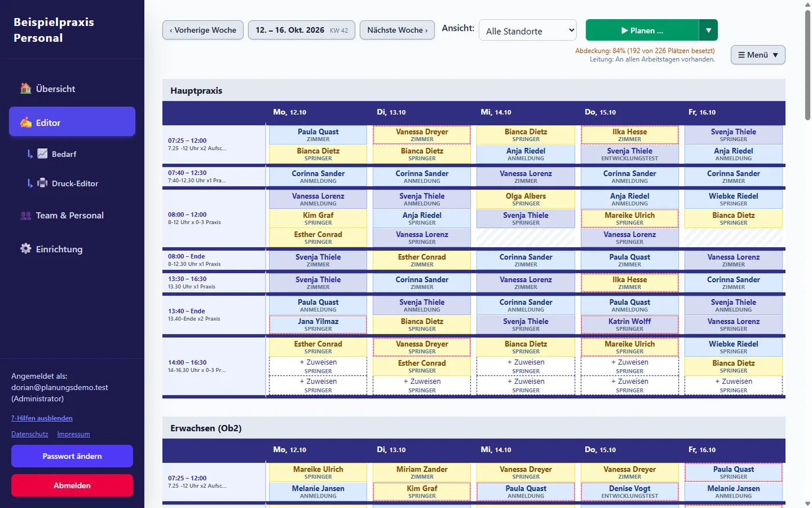Select Katrin Wolff Springer on Thursday

(x=630, y=325)
